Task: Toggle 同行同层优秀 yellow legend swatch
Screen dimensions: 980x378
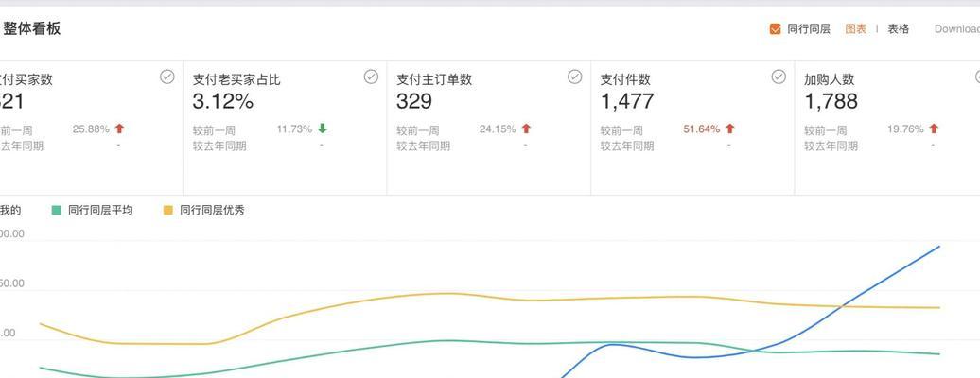Action: click(x=168, y=211)
